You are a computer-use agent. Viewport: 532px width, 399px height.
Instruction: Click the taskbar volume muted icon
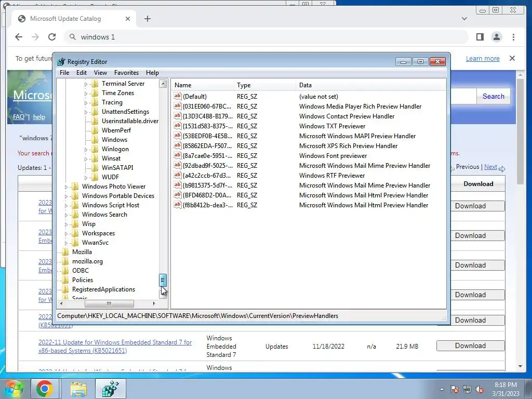(480, 390)
